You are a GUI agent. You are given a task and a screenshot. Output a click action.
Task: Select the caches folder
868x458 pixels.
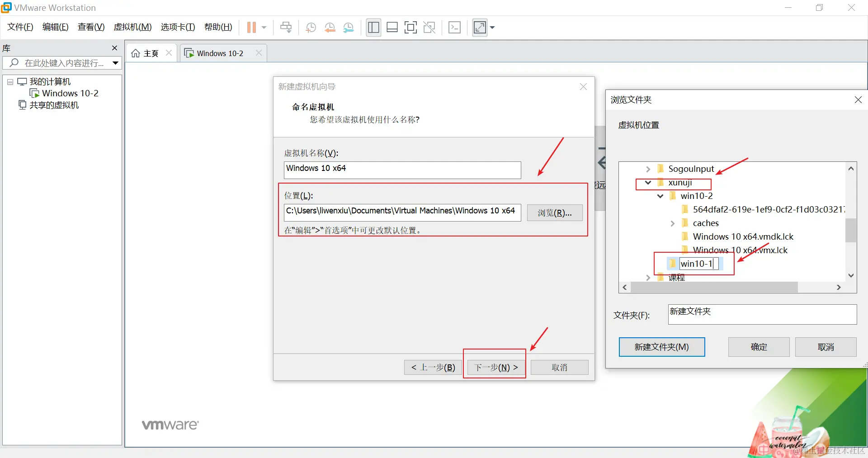tap(705, 223)
